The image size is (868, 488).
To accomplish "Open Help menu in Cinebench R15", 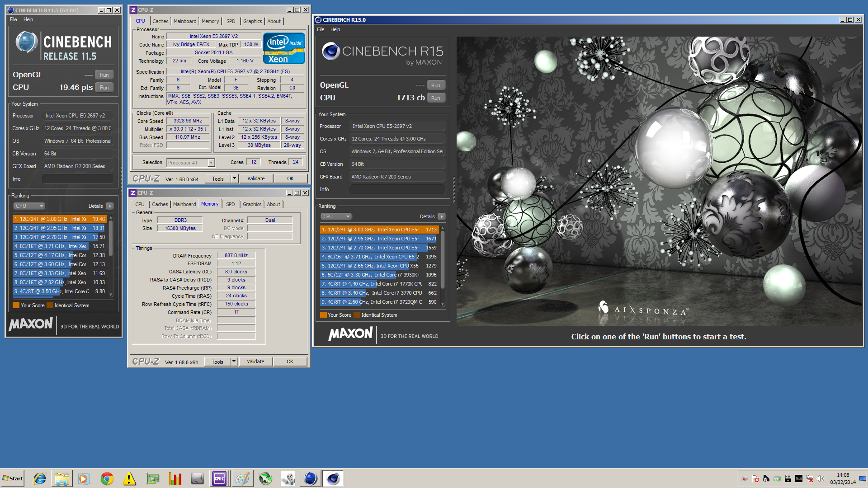I will (x=335, y=29).
